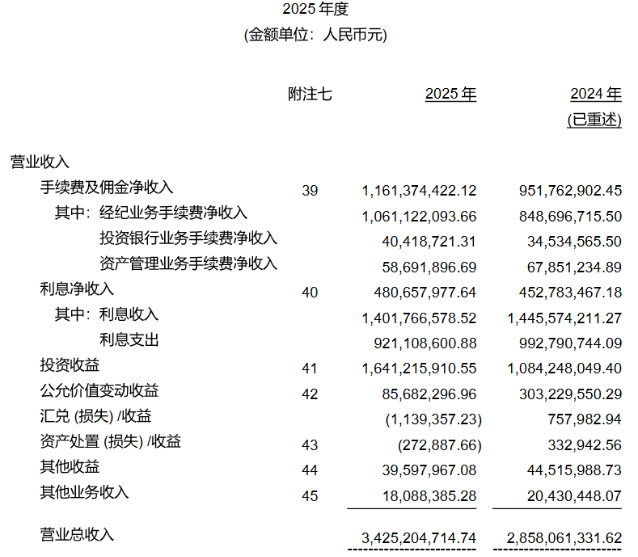Click the '手续费及佣金净收入' row label
The height and width of the screenshot is (557, 638).
click(106, 187)
